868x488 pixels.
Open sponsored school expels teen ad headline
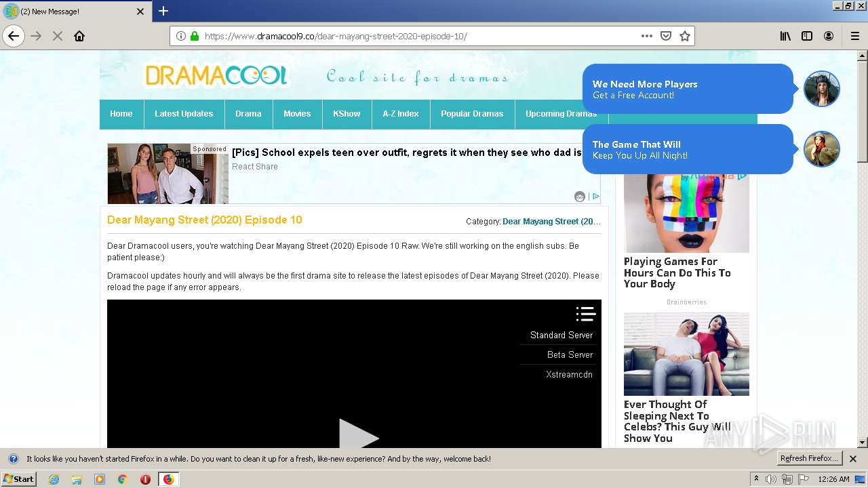[407, 152]
